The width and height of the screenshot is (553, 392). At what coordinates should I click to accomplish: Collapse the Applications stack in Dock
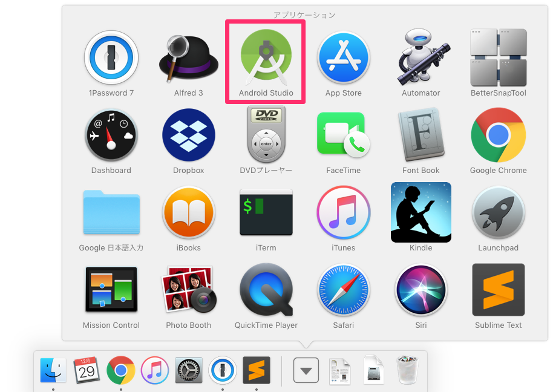pyautogui.click(x=306, y=370)
